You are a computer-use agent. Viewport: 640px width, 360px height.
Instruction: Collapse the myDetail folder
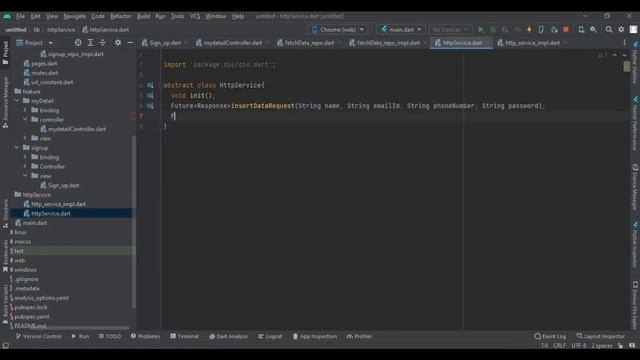(17, 101)
